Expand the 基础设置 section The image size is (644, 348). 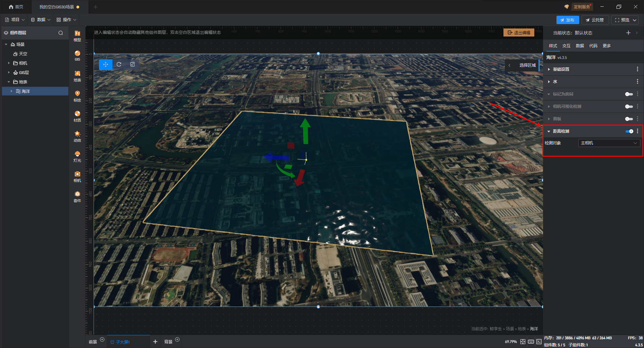[561, 69]
